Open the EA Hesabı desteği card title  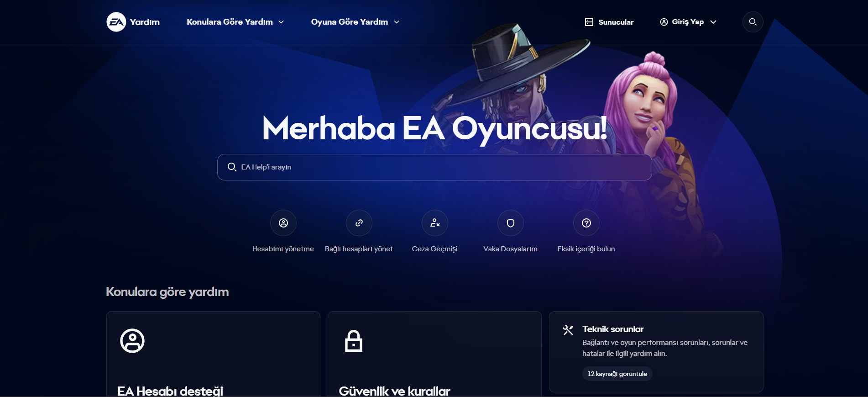(x=170, y=391)
